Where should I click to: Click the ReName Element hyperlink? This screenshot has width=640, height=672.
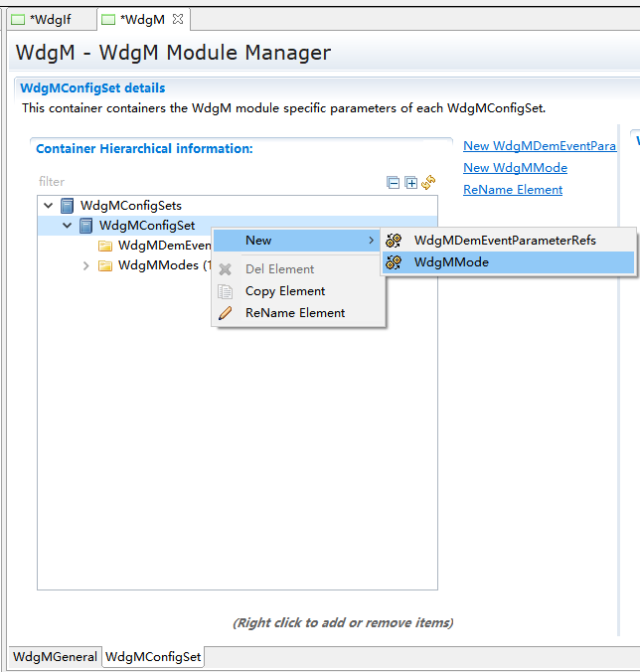pyautogui.click(x=513, y=190)
